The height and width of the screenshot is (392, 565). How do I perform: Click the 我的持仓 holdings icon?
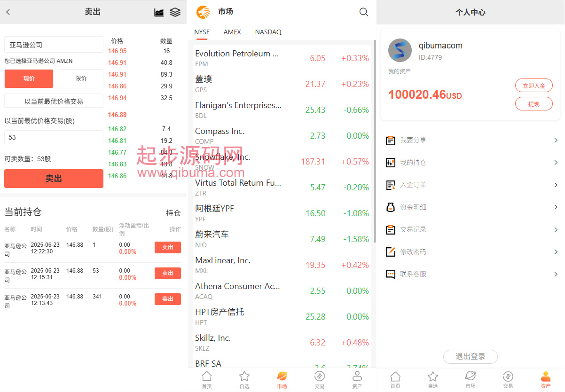[x=390, y=163]
